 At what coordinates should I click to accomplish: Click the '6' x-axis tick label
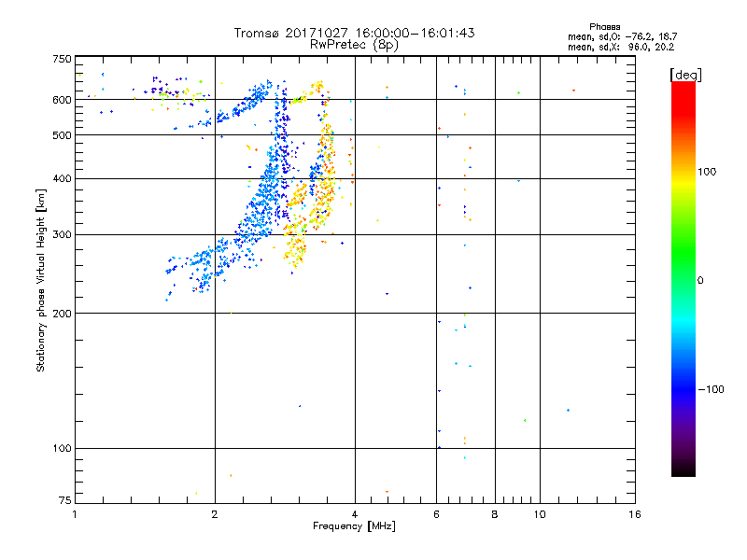(436, 514)
